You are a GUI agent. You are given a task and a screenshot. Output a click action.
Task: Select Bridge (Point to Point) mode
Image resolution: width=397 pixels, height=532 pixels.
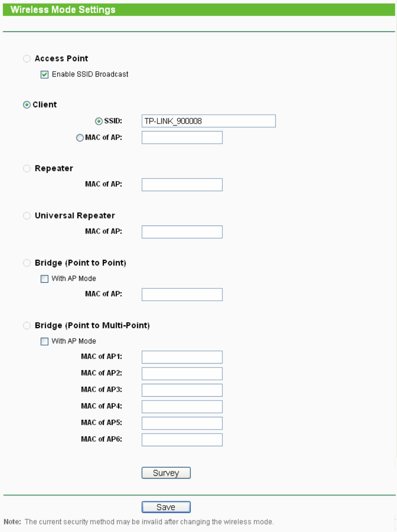click(27, 263)
